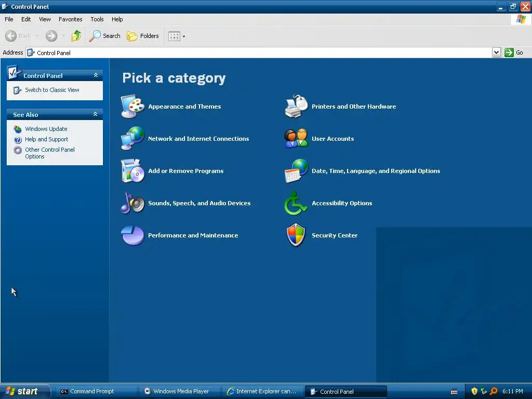
Task: Open the View menu
Action: (45, 19)
